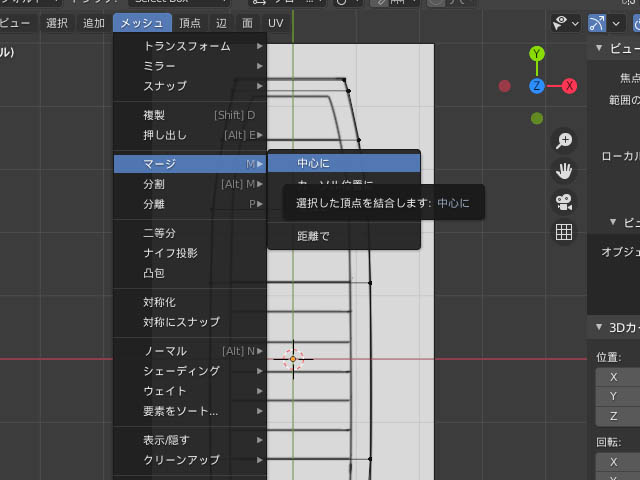Expand ミラー submenu

pyautogui.click(x=190, y=66)
